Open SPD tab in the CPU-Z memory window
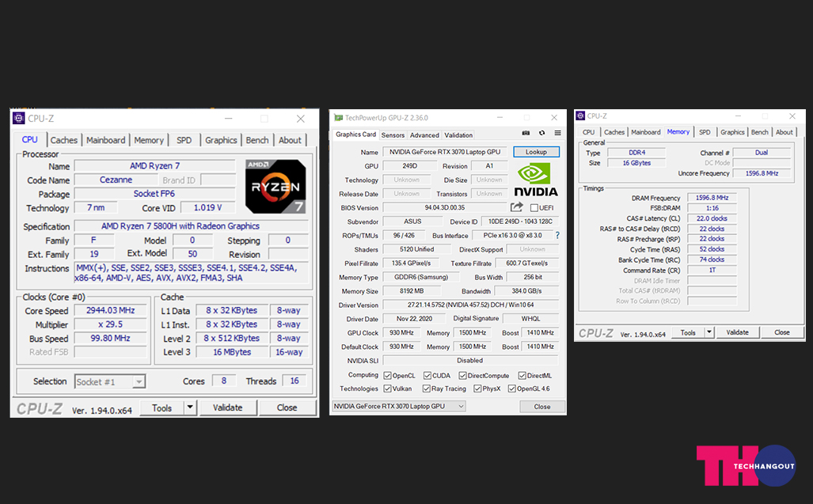 pyautogui.click(x=705, y=132)
